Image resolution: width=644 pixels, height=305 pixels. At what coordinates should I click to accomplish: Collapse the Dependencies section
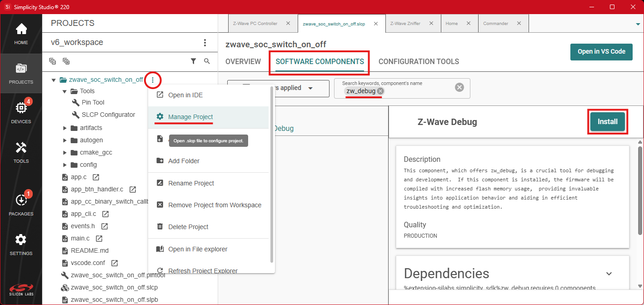tap(609, 273)
